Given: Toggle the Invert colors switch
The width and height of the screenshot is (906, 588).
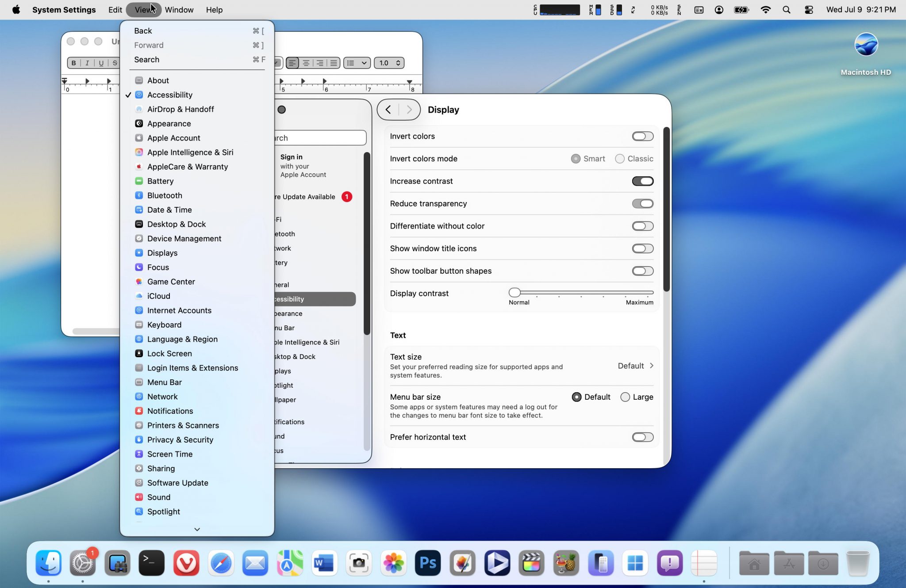Looking at the screenshot, I should [x=642, y=136].
